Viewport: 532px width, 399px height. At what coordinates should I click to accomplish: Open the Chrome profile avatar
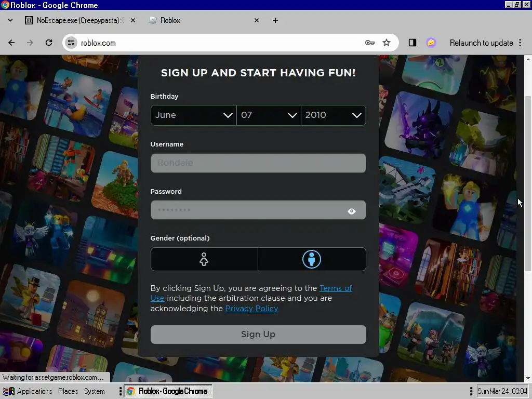click(431, 43)
